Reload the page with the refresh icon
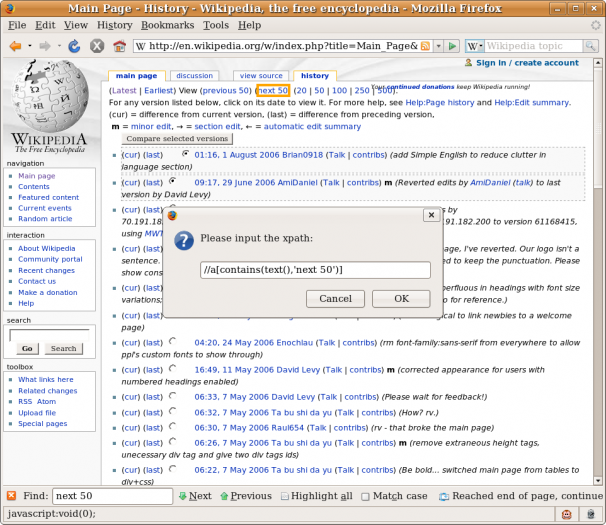The image size is (606, 525). point(74,46)
